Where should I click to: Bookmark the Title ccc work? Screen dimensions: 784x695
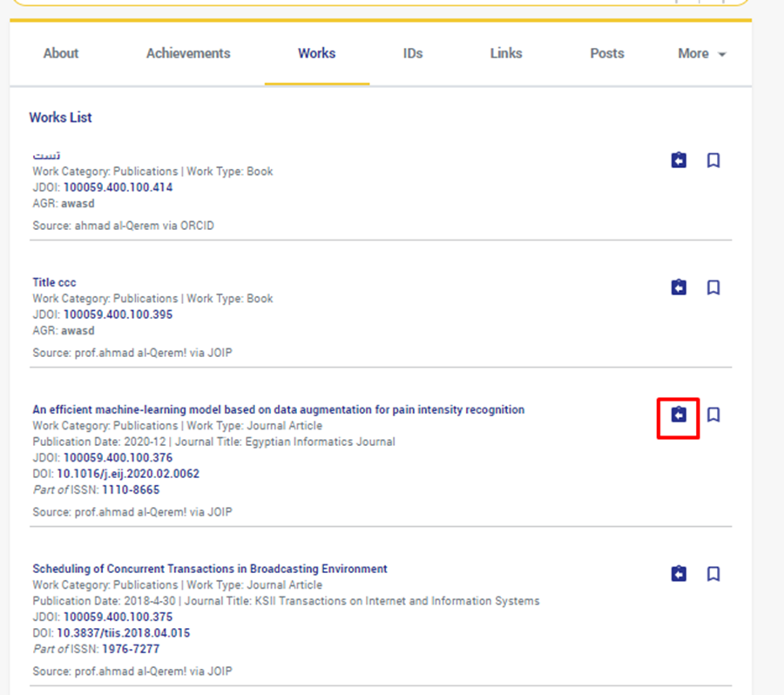(x=713, y=287)
